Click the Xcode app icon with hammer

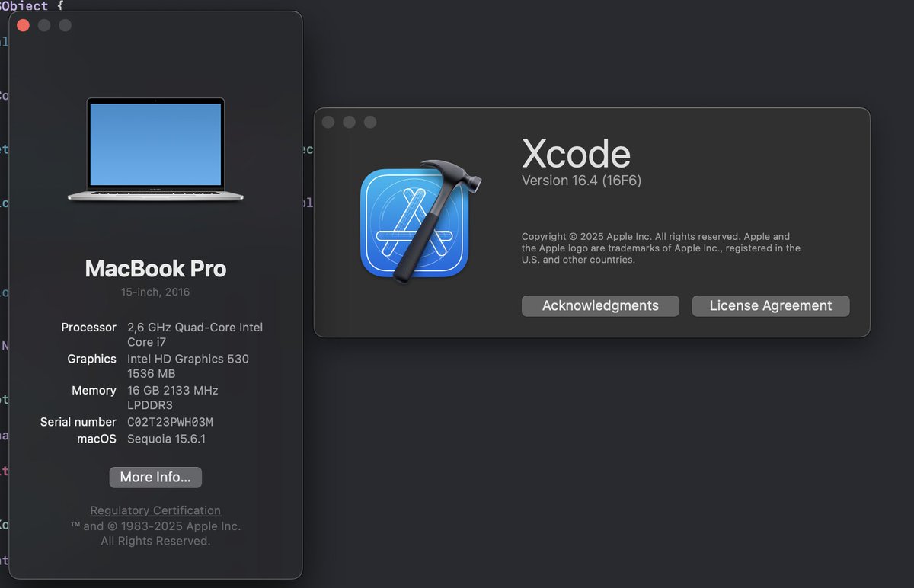tap(420, 222)
